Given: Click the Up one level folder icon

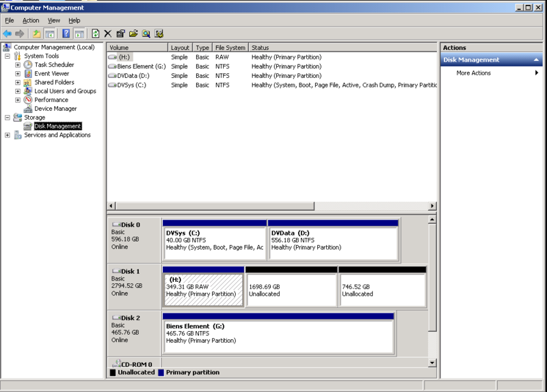Looking at the screenshot, I should pyautogui.click(x=37, y=34).
